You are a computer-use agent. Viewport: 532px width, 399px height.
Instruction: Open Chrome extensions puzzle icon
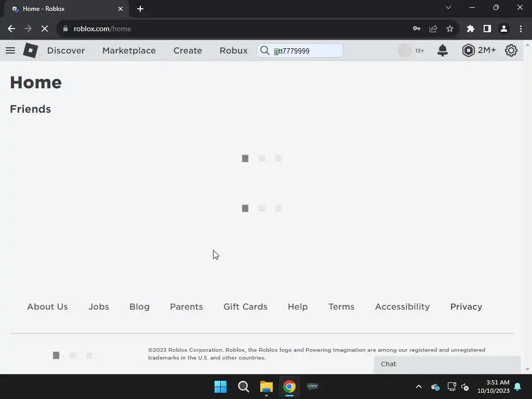pyautogui.click(x=471, y=29)
